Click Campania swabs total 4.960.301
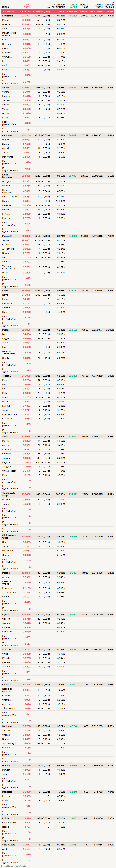The height and width of the screenshot is (868, 116). [x=97, y=135]
